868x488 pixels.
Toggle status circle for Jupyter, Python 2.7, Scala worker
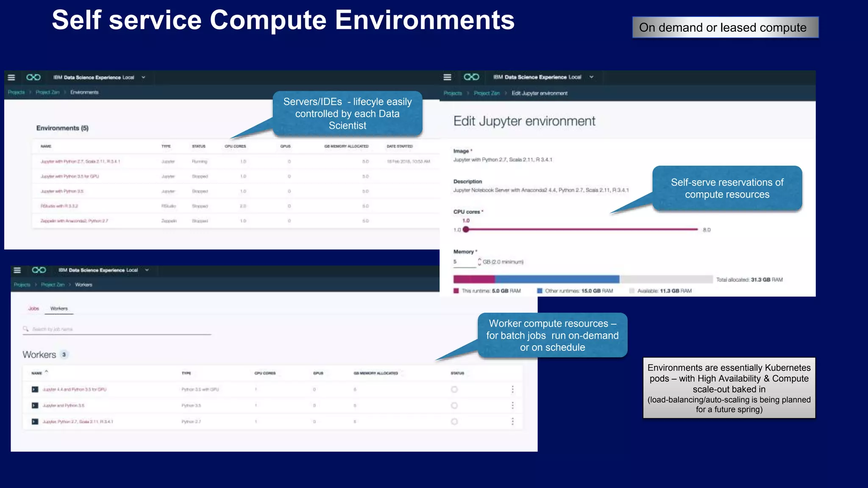(454, 421)
